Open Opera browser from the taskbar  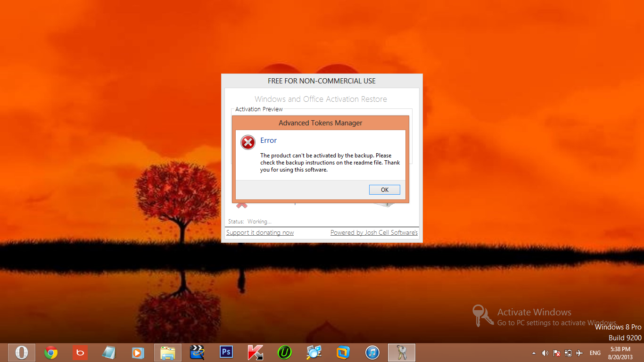(22, 353)
